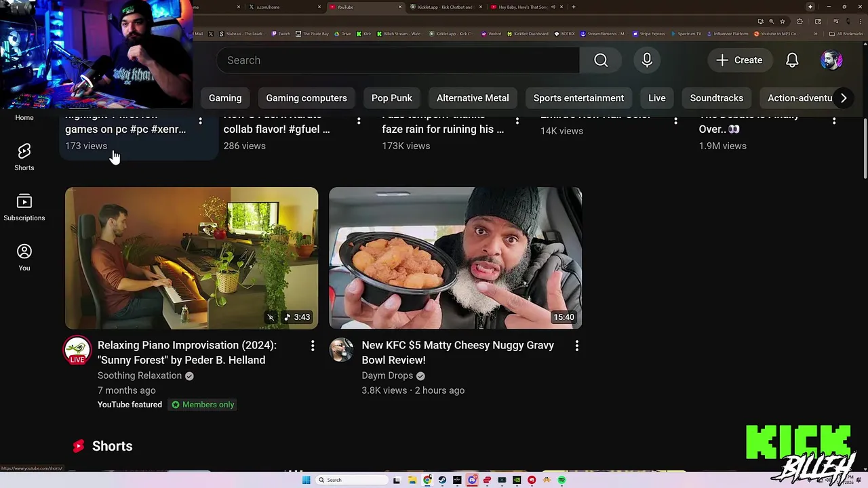Viewport: 868px width, 488px height.
Task: Open more options for the 1.9M views video
Action: 834,121
